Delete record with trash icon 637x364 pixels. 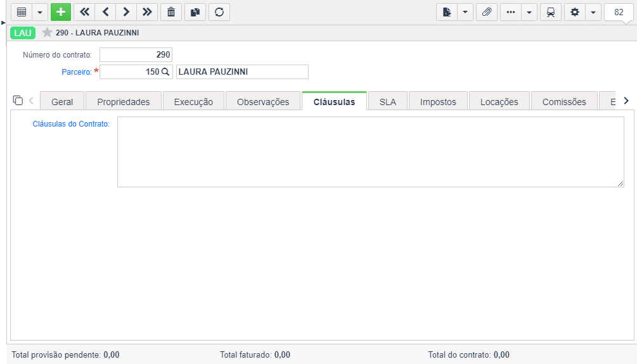click(171, 12)
